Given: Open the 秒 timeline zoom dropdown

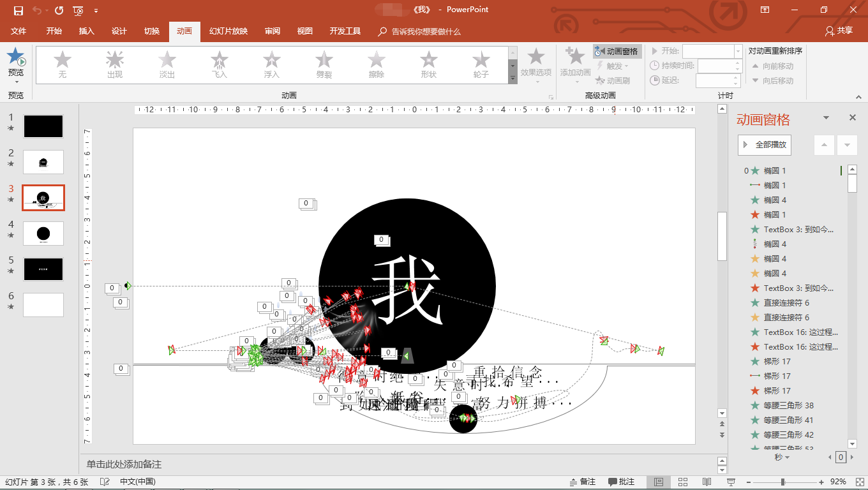Looking at the screenshot, I should [782, 457].
